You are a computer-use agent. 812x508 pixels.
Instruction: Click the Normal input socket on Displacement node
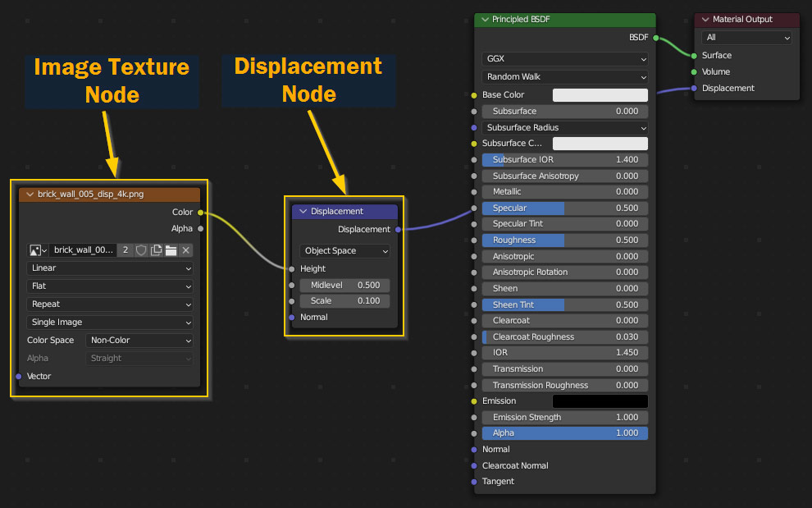291,317
